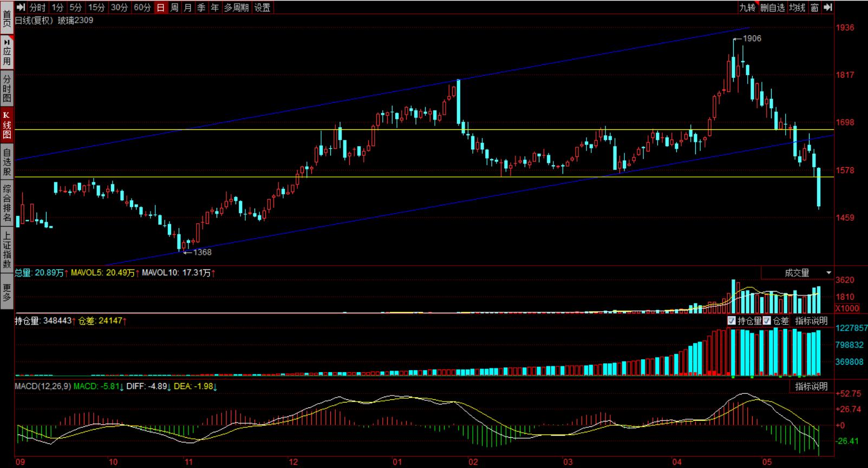Click the 1578 price axis label
Image resolution: width=868 pixels, height=468 pixels.
pyautogui.click(x=845, y=170)
